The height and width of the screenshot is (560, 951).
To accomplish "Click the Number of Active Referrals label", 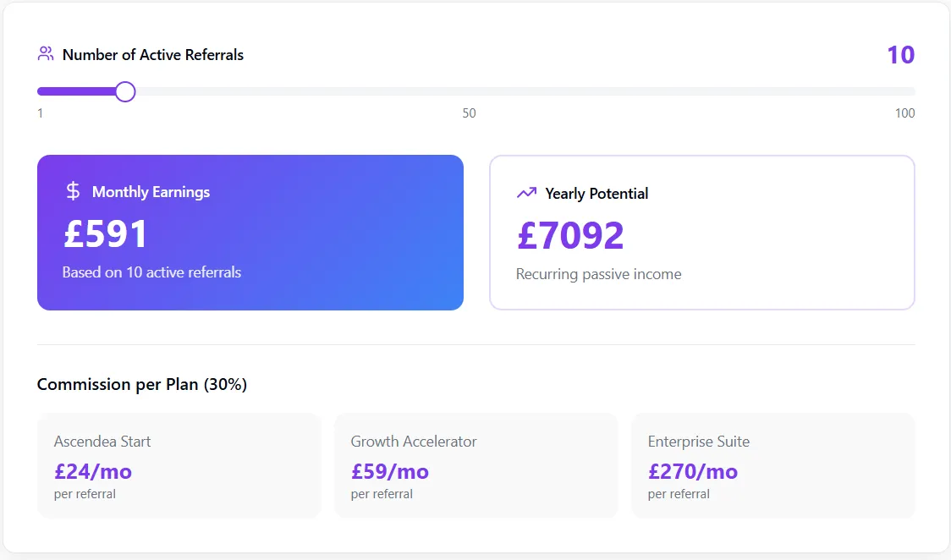I will [153, 55].
